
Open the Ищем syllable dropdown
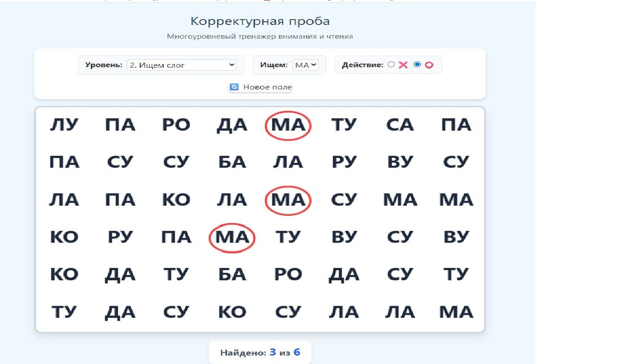click(x=305, y=65)
